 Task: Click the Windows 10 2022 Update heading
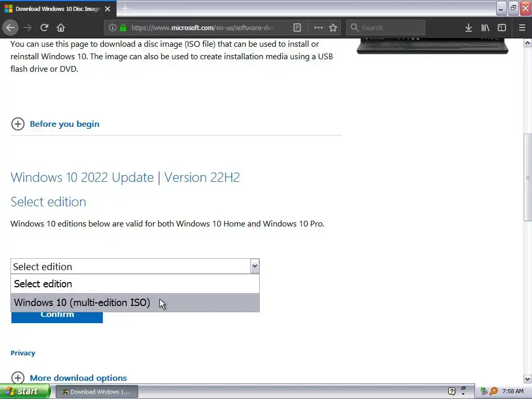coord(125,178)
